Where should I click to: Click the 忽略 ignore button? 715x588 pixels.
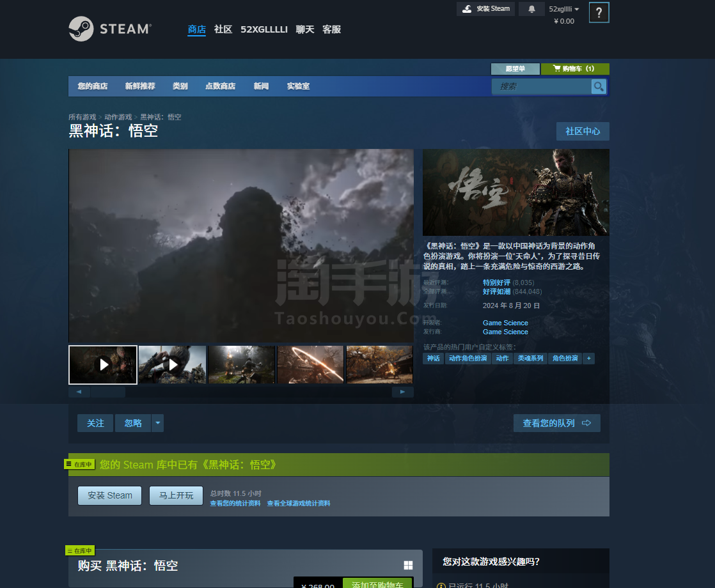(133, 423)
